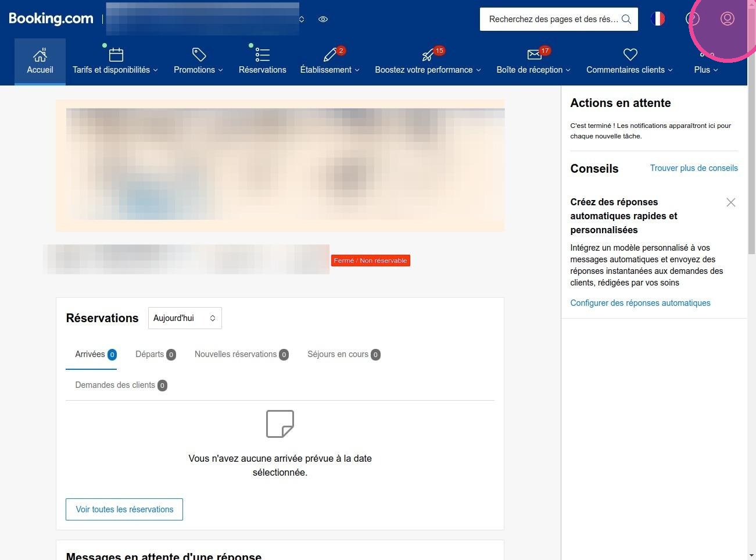The width and height of the screenshot is (756, 560).
Task: Select the Nouvelles réservations tab
Action: [242, 354]
